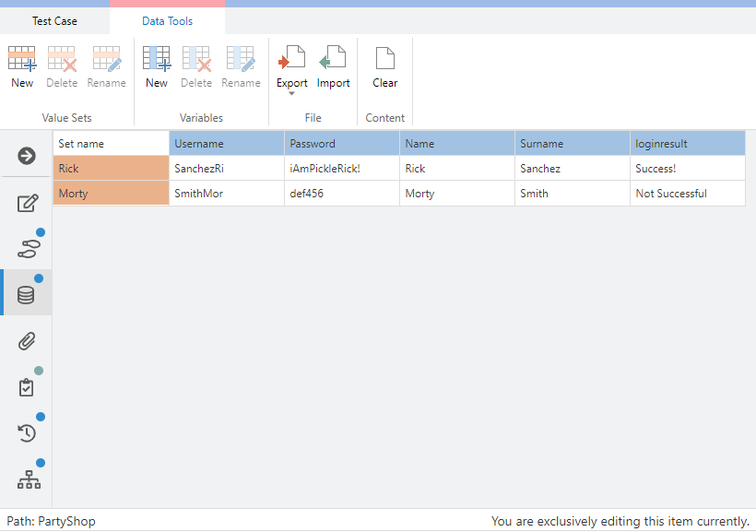
Task: Expand the Export dropdown arrow
Action: coord(292,94)
